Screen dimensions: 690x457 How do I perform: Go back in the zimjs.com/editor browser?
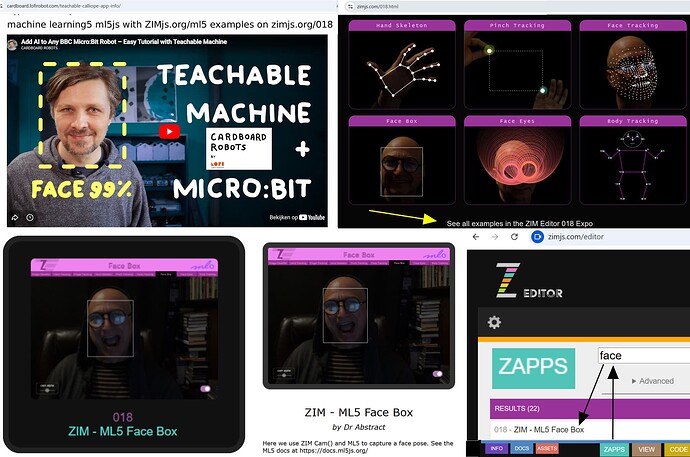[476, 237]
